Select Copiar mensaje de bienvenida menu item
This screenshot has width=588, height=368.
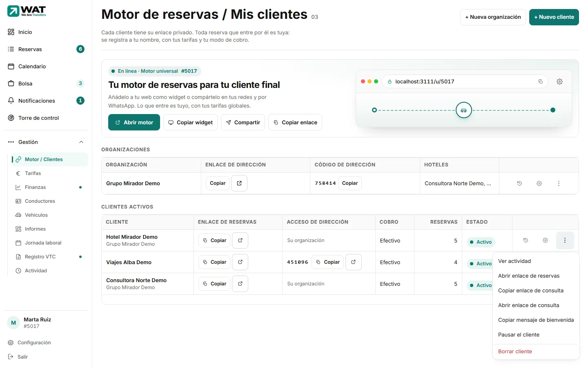[536, 320]
